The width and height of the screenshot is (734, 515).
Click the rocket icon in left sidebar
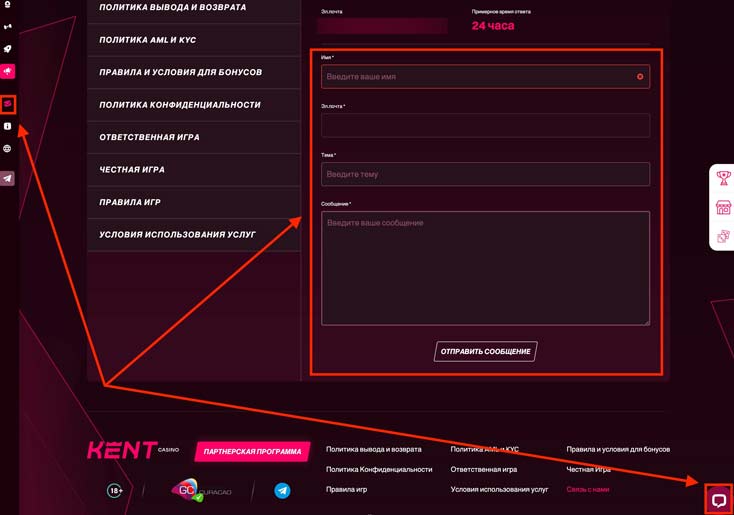click(8, 49)
